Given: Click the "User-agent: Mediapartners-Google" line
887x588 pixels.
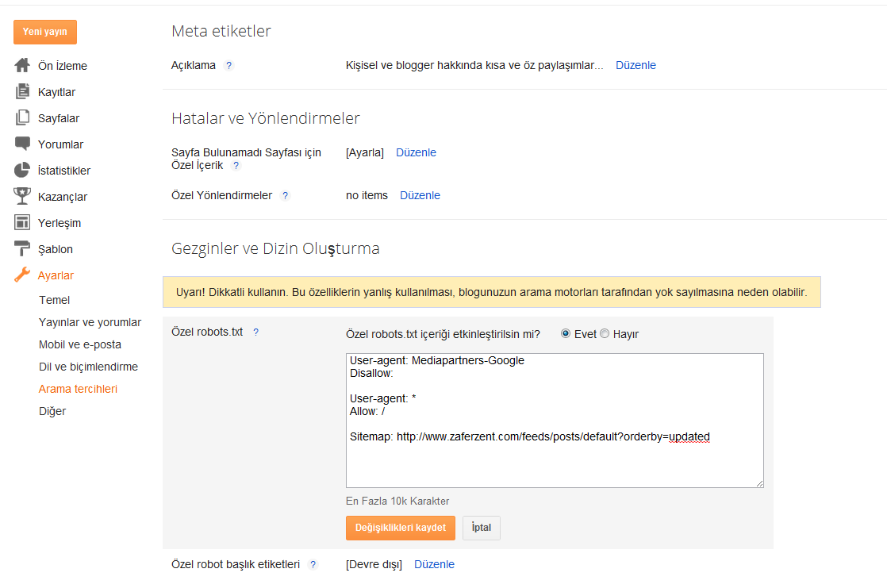Looking at the screenshot, I should [x=436, y=360].
